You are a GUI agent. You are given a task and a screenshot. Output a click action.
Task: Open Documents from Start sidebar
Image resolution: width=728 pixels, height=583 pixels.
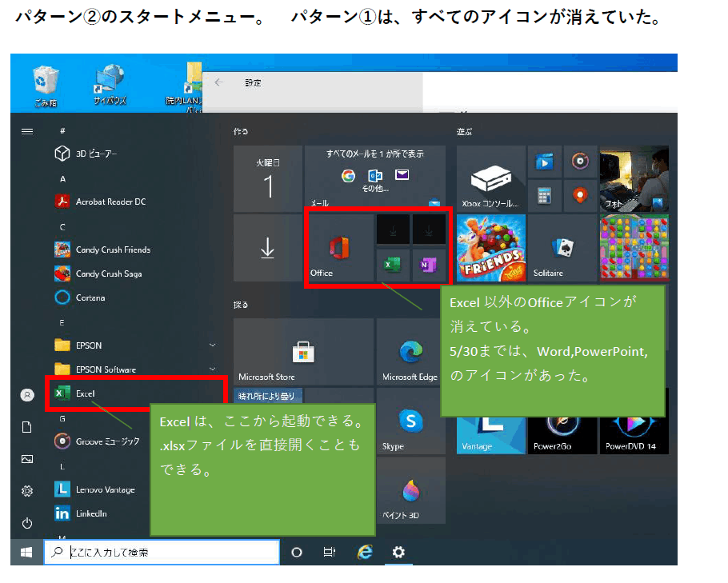(27, 427)
